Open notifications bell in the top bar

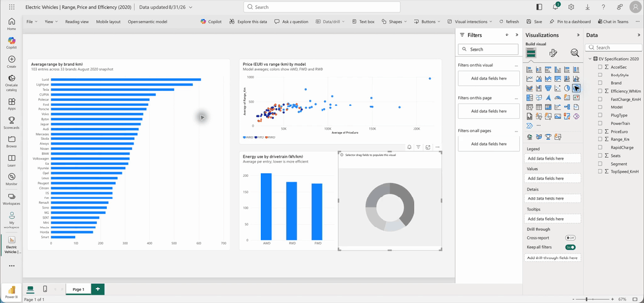pos(556,7)
